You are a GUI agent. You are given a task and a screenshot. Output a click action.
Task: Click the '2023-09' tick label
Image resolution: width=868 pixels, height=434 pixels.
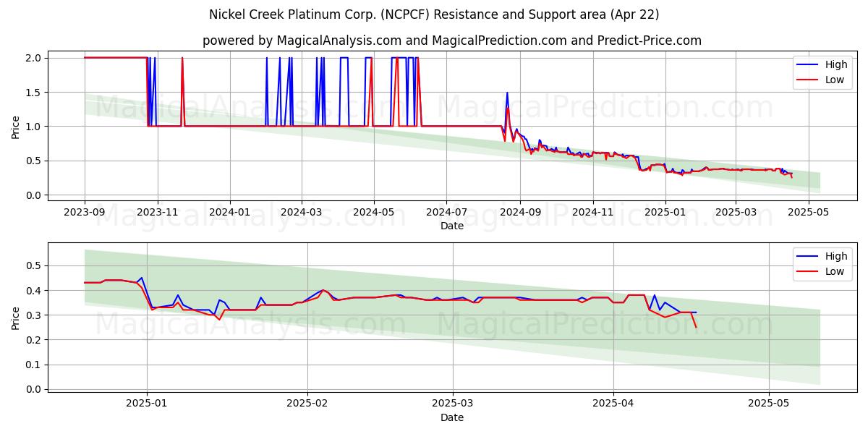pos(85,212)
